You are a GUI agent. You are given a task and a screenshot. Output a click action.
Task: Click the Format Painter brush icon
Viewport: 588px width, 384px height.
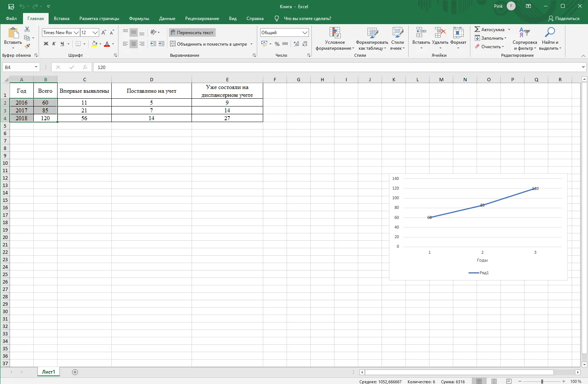pyautogui.click(x=27, y=46)
